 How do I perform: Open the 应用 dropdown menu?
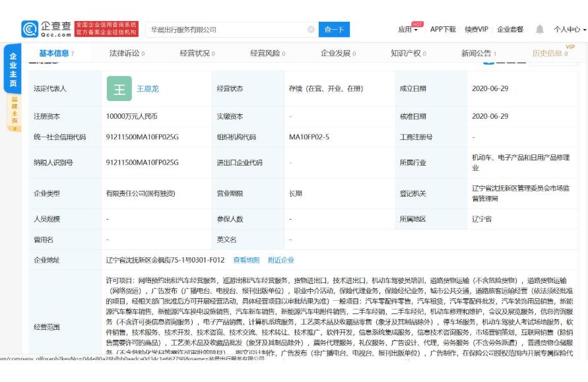[x=408, y=29]
